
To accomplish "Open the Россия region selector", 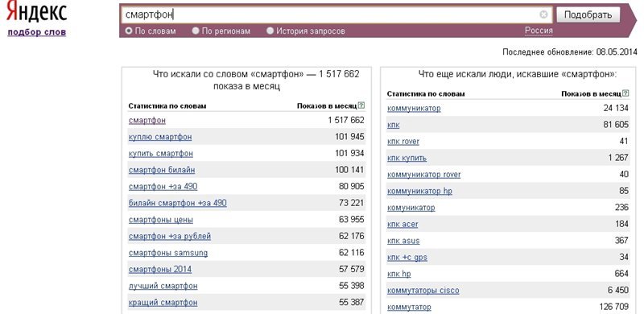I will (539, 31).
